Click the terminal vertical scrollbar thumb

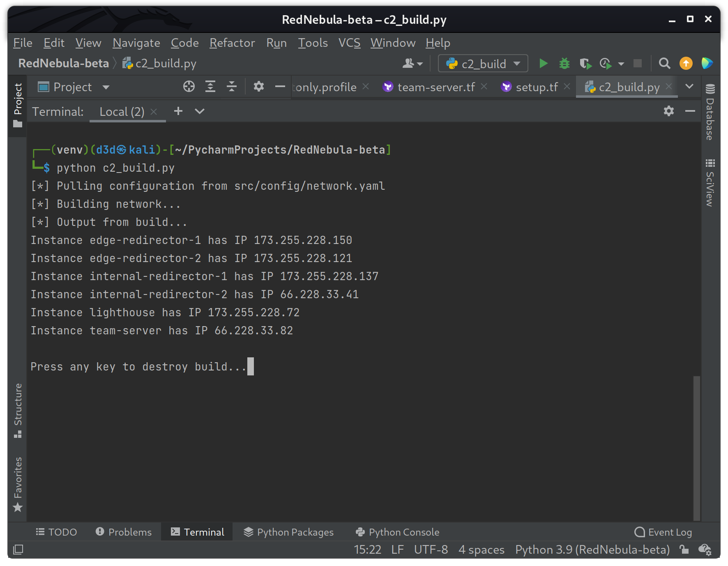click(x=696, y=448)
